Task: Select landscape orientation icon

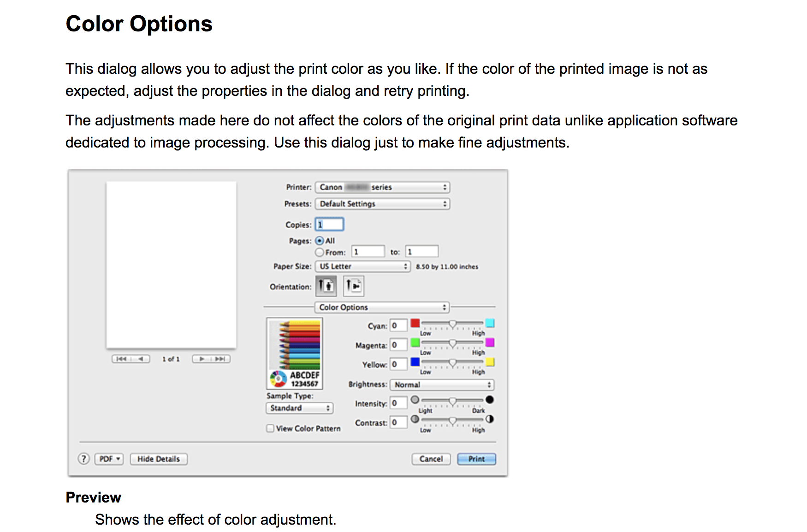Action: [354, 286]
